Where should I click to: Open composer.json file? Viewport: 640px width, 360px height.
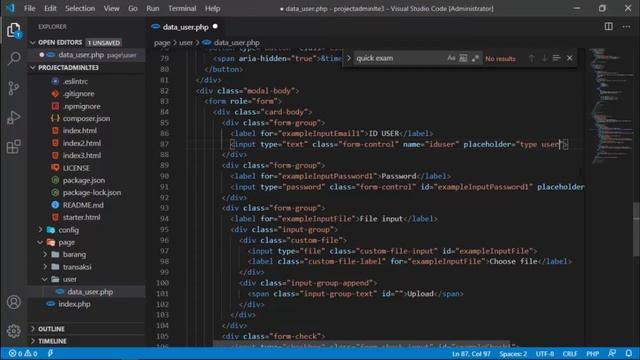click(x=86, y=118)
